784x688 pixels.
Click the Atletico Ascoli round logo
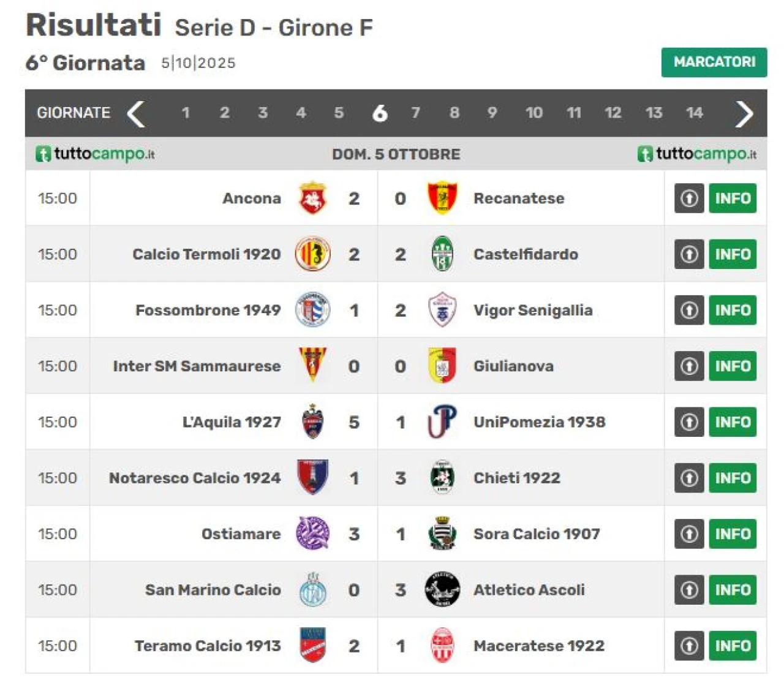(442, 589)
